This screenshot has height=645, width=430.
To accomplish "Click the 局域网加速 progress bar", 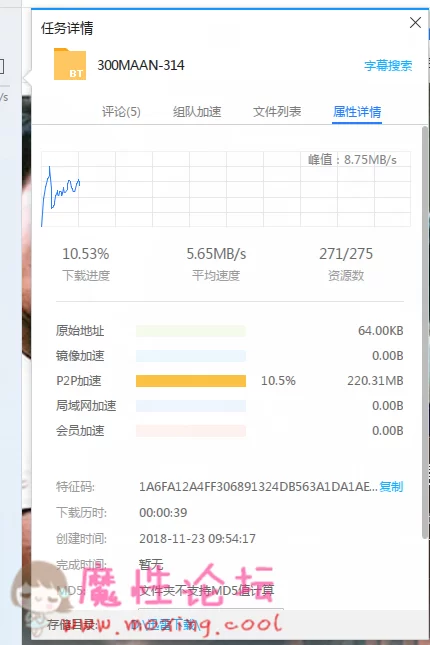I will tap(191, 406).
